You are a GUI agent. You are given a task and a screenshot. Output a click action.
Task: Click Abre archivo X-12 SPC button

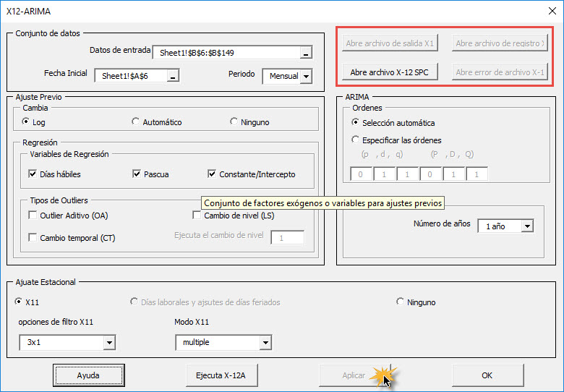point(390,72)
